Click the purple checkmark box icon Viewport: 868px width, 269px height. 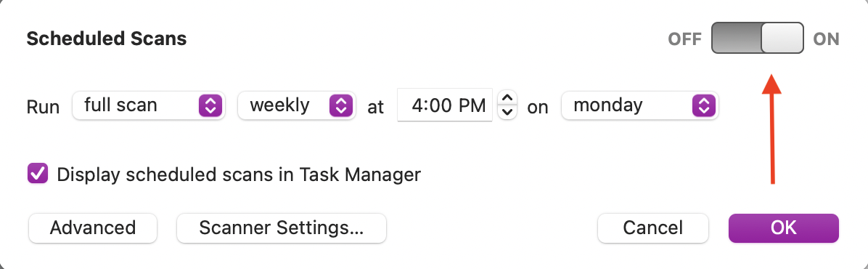(x=38, y=174)
